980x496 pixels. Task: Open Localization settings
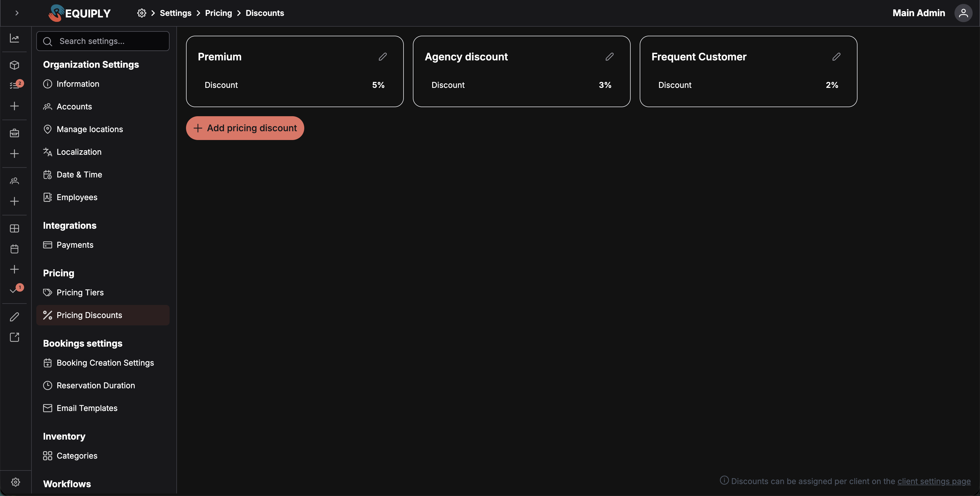coord(103,152)
